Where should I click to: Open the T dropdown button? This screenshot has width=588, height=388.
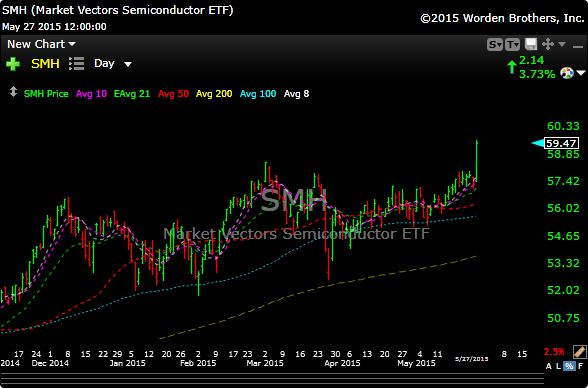[x=512, y=45]
